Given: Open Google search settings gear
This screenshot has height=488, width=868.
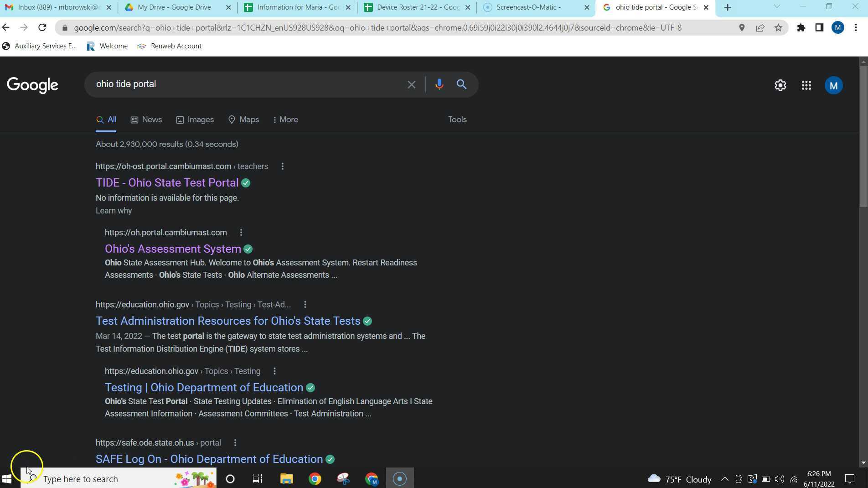Looking at the screenshot, I should [x=780, y=85].
